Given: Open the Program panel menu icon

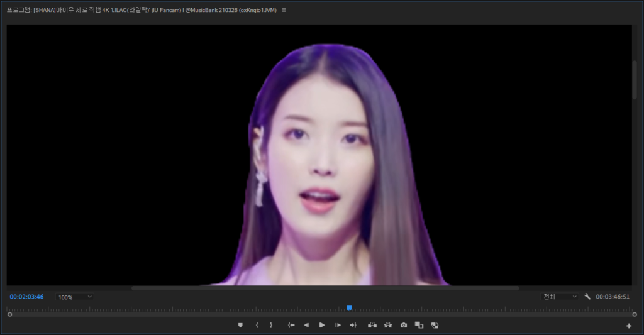Looking at the screenshot, I should point(284,10).
